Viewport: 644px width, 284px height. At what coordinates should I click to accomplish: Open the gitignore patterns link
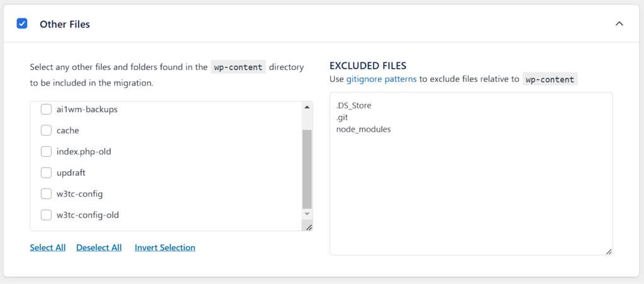pyautogui.click(x=380, y=79)
